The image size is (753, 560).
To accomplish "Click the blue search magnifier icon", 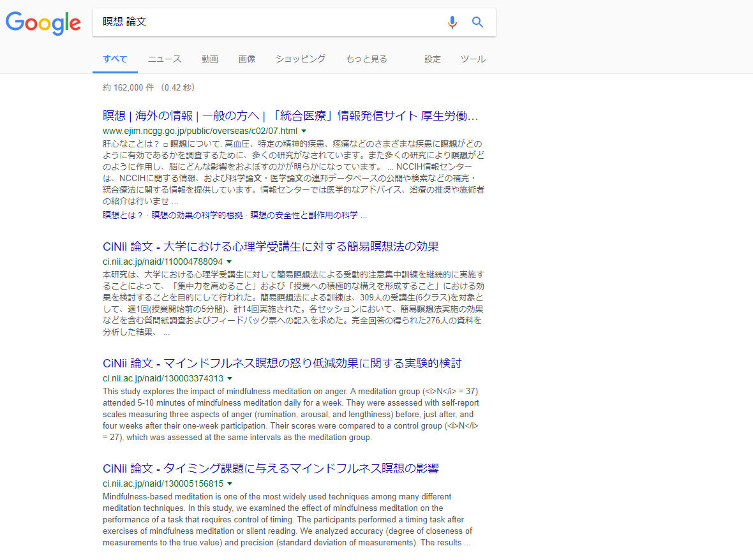I will pyautogui.click(x=477, y=22).
